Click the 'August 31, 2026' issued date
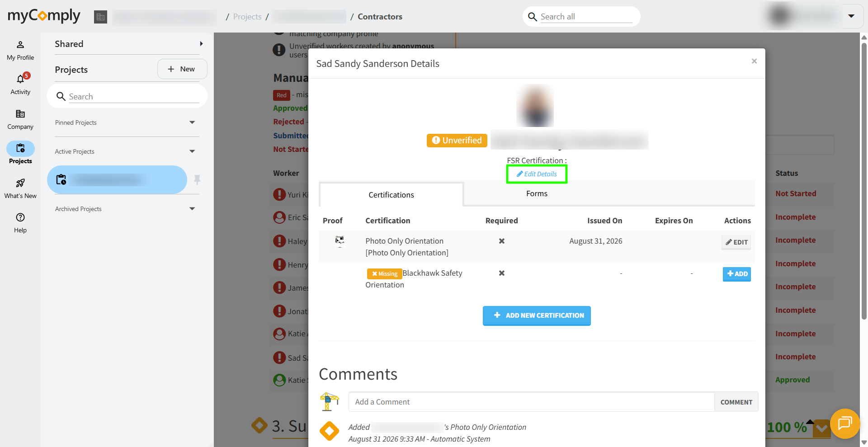This screenshot has width=868, height=447. click(595, 241)
